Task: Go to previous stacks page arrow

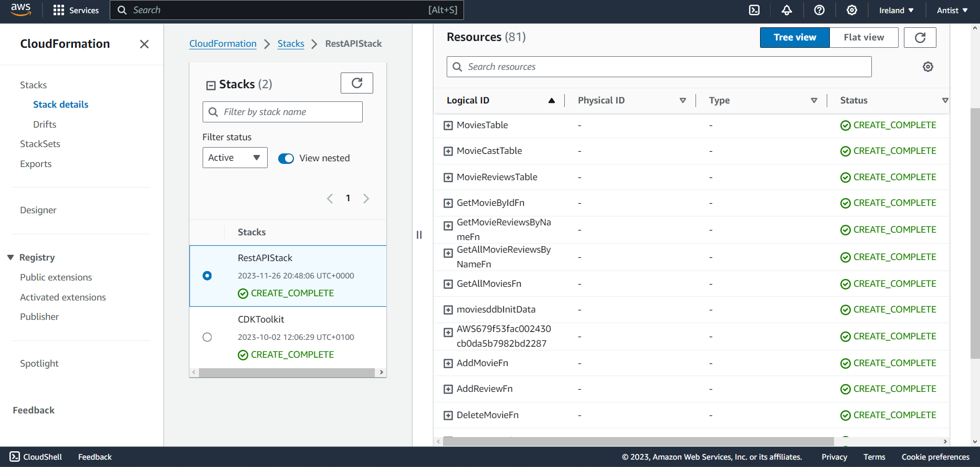Action: 330,199
